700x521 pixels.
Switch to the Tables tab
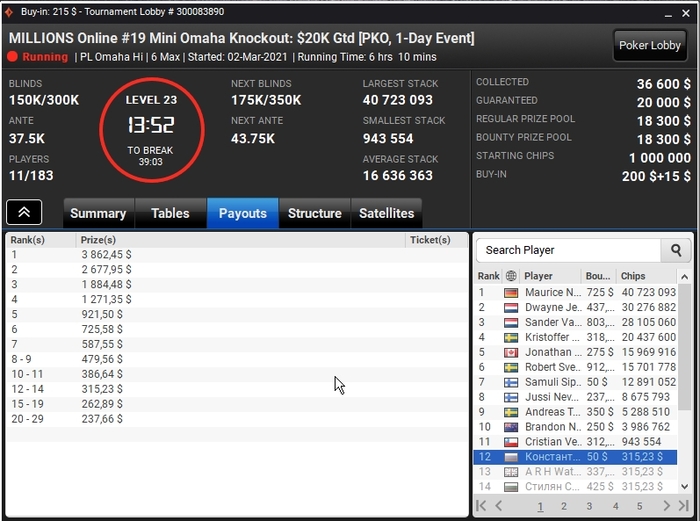coord(170,213)
